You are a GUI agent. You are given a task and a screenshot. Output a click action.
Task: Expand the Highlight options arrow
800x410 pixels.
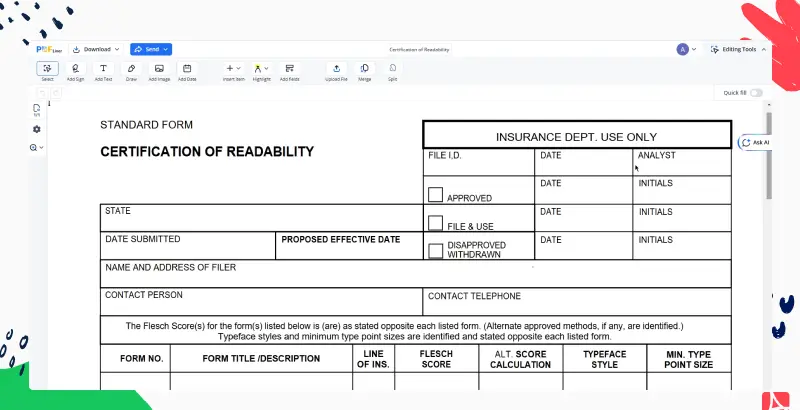click(266, 68)
